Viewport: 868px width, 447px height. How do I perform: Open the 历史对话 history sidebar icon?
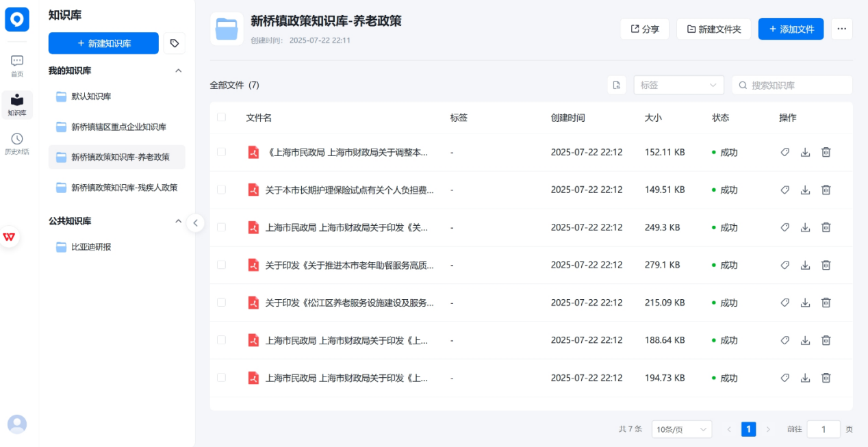point(17,142)
